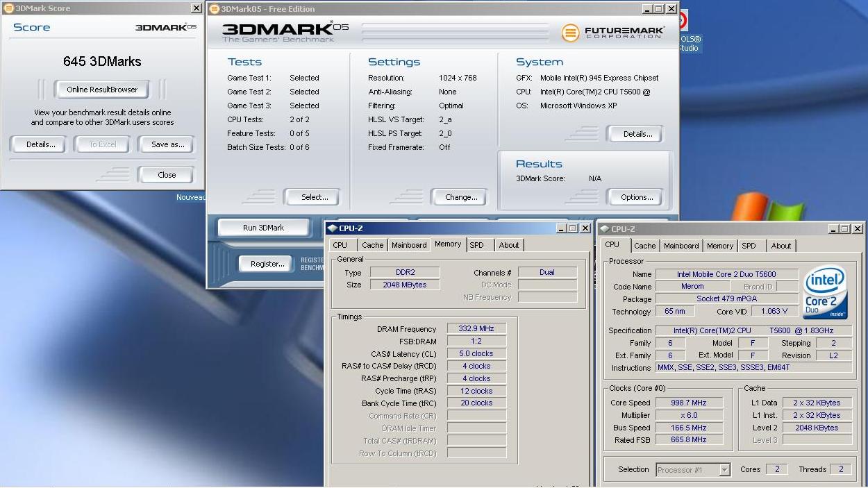Click Bank Cycle Time 20 clocks value
The width and height of the screenshot is (868, 488).
476,403
